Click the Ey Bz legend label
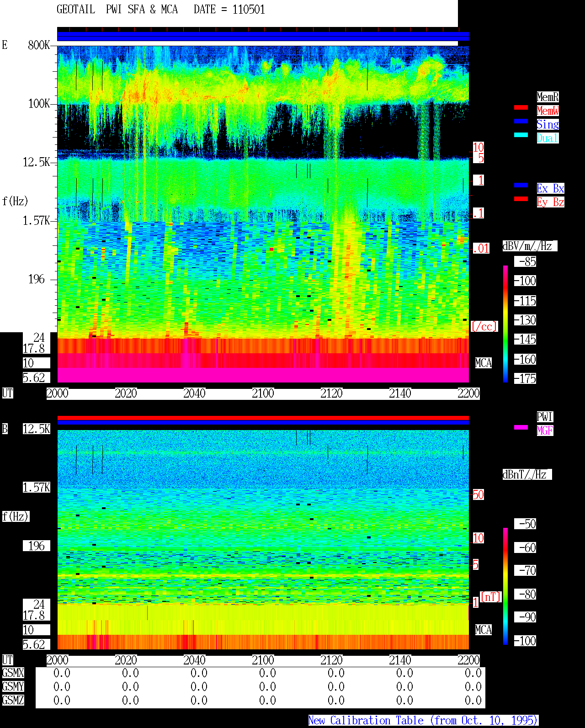This screenshot has height=728, width=585. pyautogui.click(x=550, y=202)
